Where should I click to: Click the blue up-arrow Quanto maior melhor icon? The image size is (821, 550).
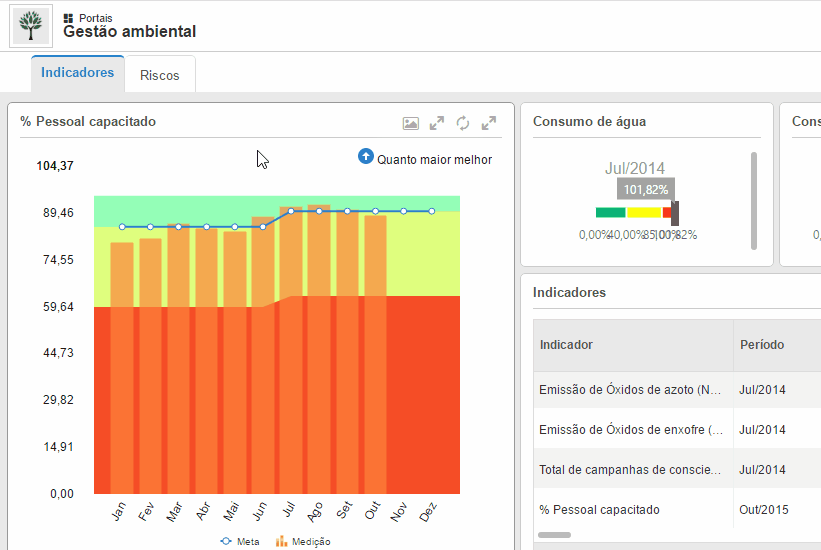pos(365,157)
